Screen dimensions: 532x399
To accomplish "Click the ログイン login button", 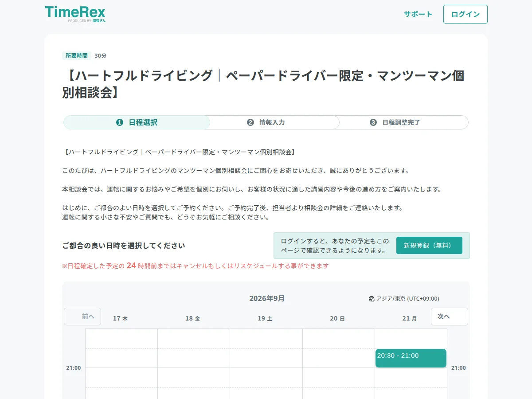I will pos(465,14).
